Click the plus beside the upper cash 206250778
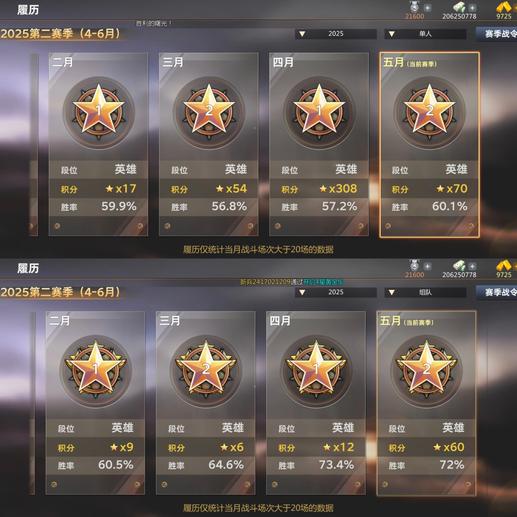 coord(472,7)
